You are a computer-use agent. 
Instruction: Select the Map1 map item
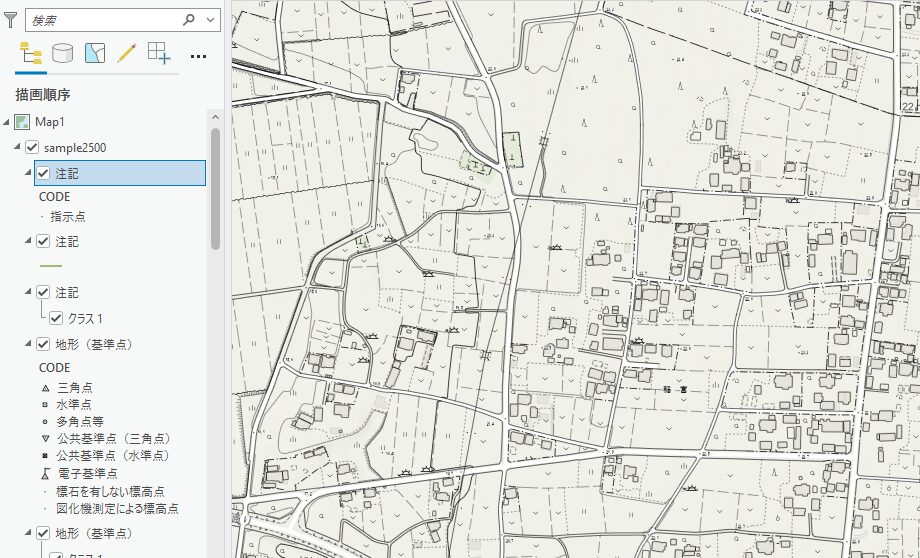(x=49, y=122)
